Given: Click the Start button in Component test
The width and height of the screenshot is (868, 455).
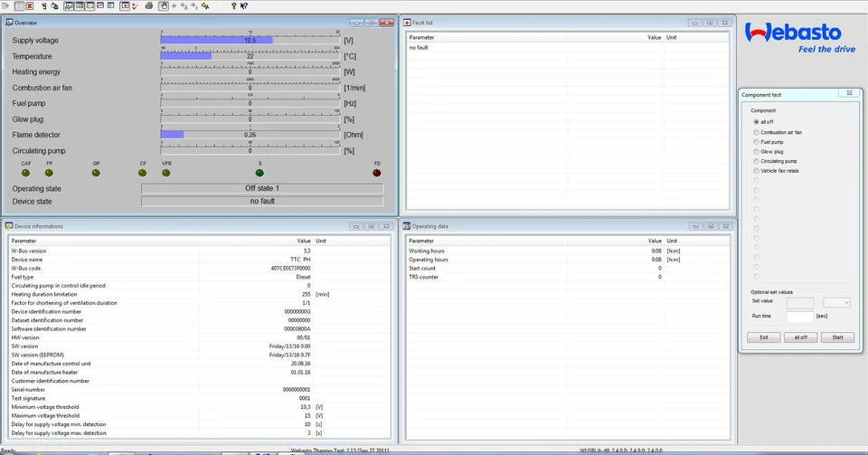Looking at the screenshot, I should (837, 337).
